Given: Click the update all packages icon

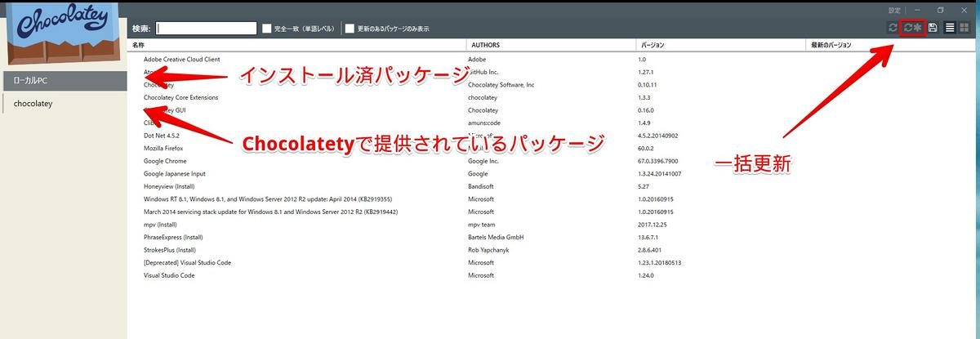Looking at the screenshot, I should tap(913, 28).
